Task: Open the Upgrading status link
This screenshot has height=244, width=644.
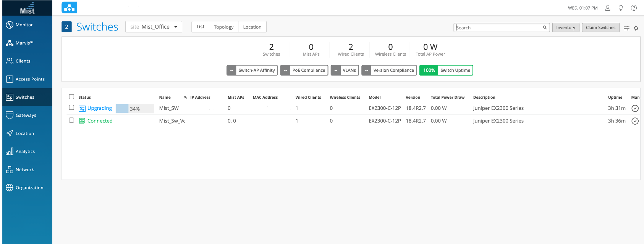Action: (x=100, y=108)
